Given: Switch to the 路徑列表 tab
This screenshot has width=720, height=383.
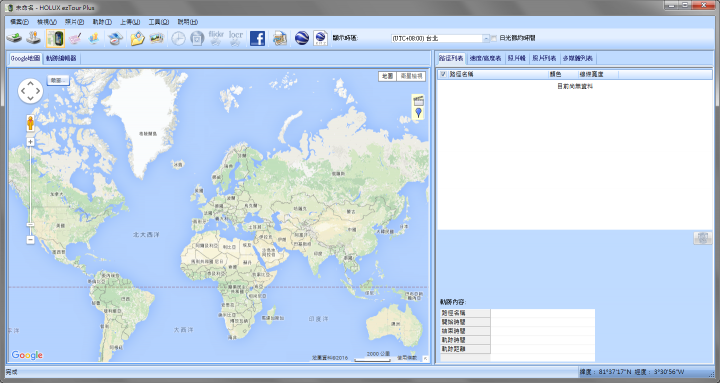Looking at the screenshot, I should point(451,58).
